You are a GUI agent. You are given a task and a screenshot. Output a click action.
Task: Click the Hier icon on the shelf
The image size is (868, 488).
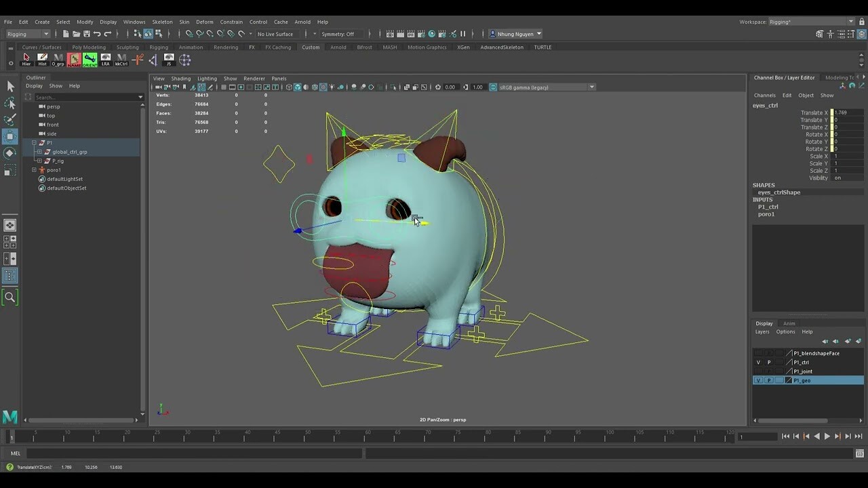pyautogui.click(x=28, y=60)
